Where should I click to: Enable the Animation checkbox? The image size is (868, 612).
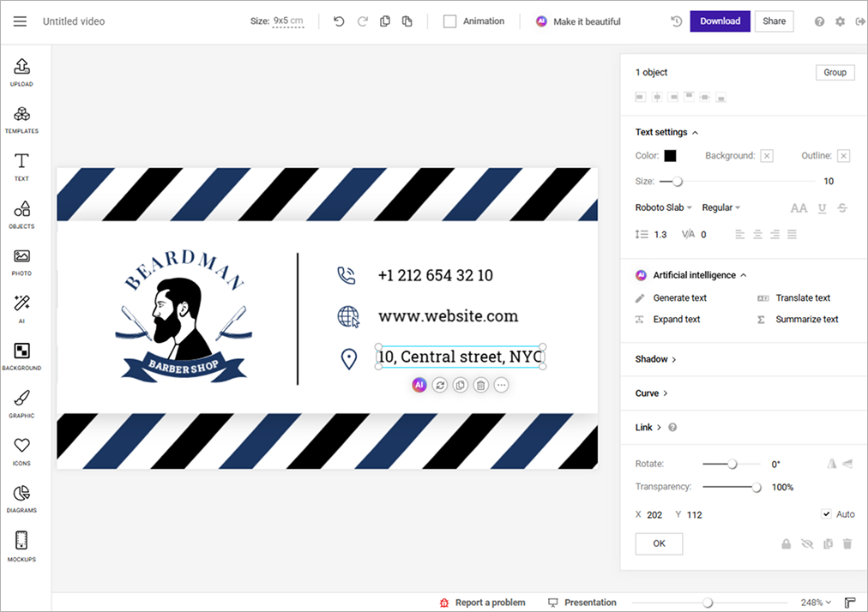click(x=450, y=21)
